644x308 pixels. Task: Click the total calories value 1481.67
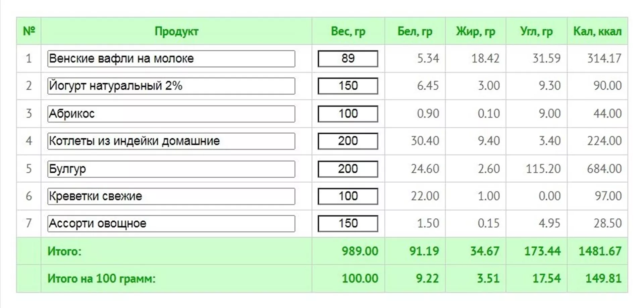tap(600, 251)
